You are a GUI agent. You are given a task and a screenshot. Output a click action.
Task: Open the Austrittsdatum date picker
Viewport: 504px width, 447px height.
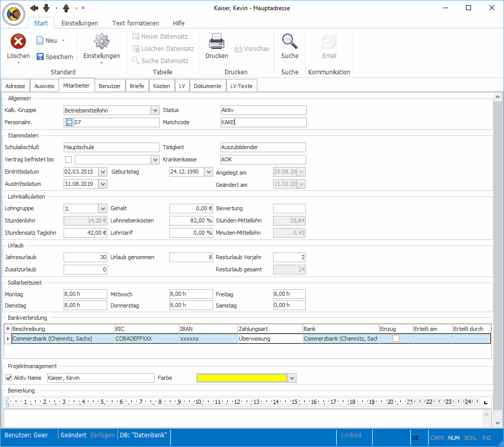tap(103, 184)
